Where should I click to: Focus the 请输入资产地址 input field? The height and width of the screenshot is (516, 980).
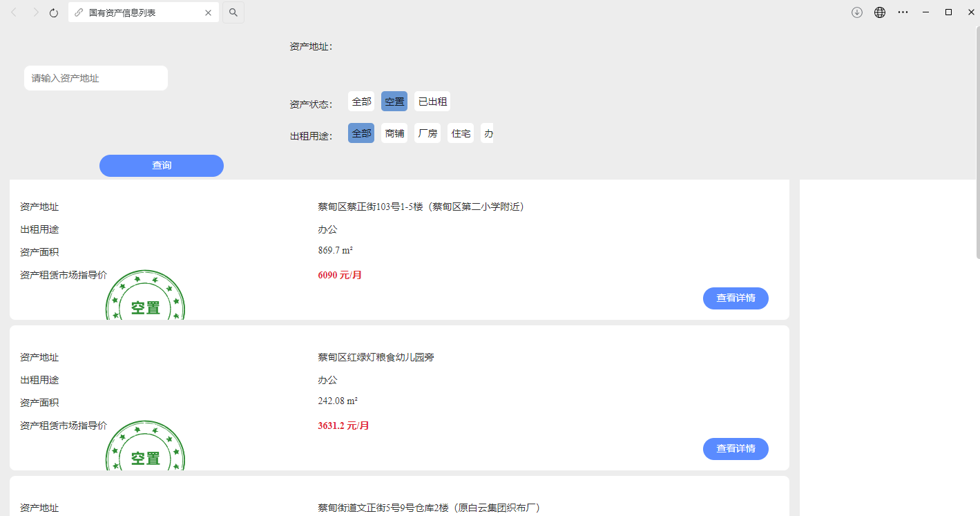96,78
